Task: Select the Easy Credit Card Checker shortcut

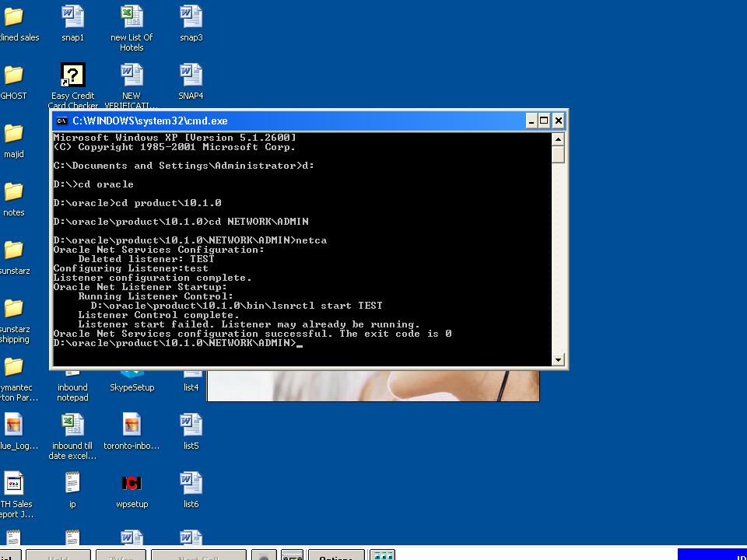Action: tap(72, 75)
